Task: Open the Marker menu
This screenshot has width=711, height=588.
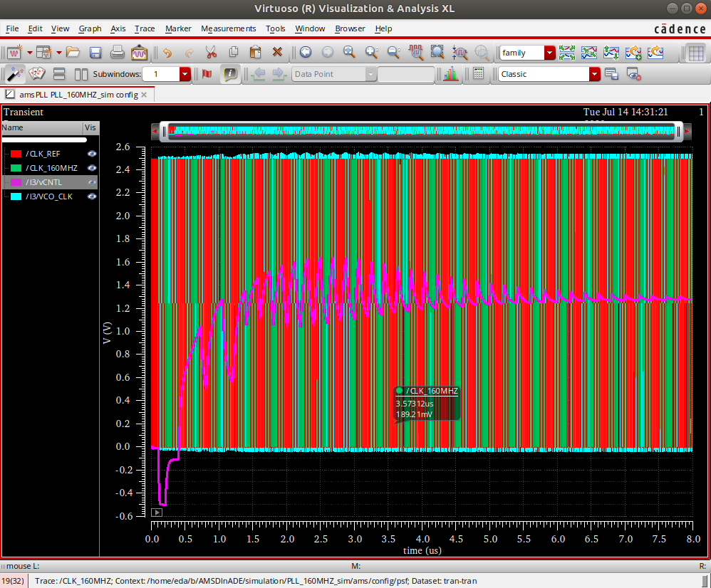Action: click(x=178, y=28)
